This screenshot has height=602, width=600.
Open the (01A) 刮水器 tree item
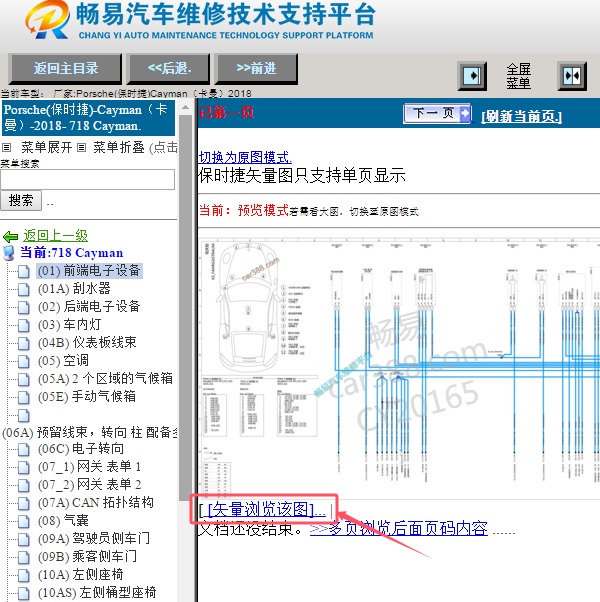(x=74, y=288)
